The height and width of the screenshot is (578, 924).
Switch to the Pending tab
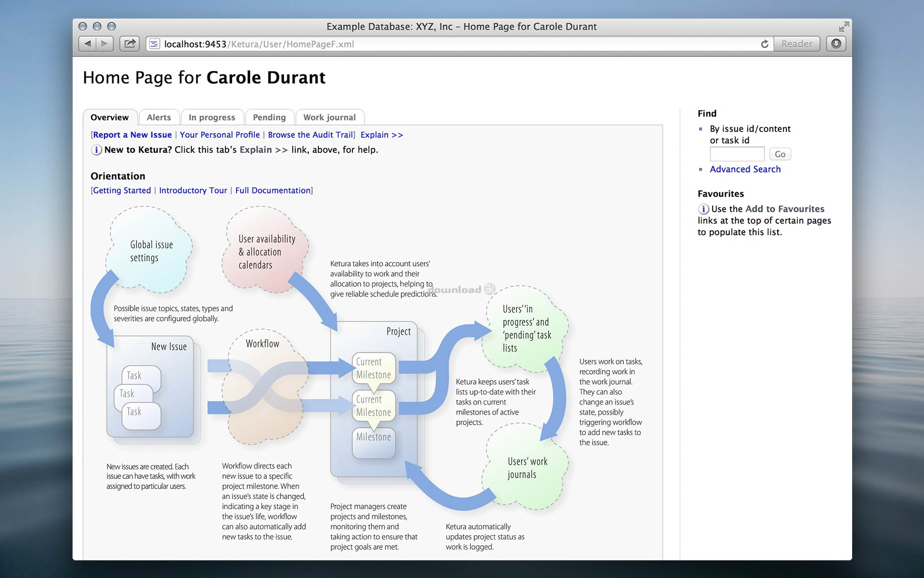click(x=269, y=117)
